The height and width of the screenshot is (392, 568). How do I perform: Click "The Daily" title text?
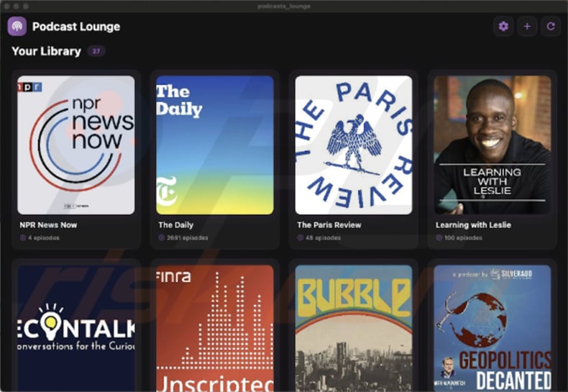(x=175, y=225)
